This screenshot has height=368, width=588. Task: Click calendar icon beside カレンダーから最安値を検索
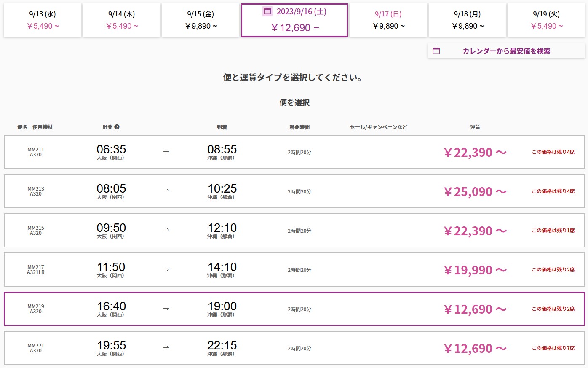436,51
